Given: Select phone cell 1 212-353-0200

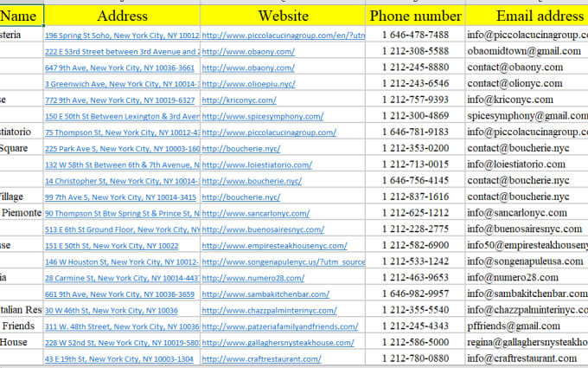Looking at the screenshot, I should pyautogui.click(x=416, y=148).
